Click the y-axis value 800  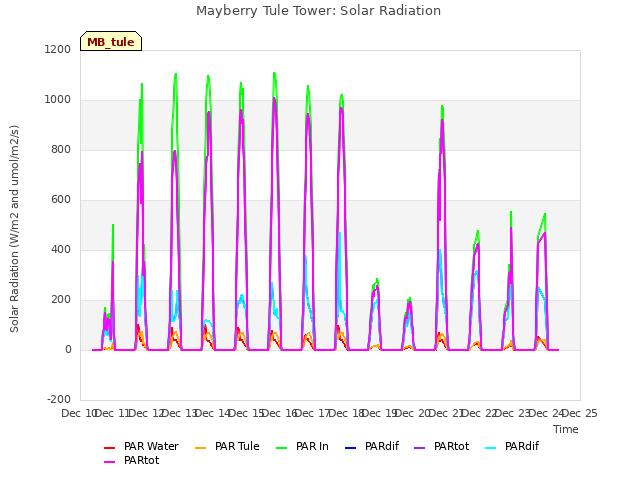[61, 150]
